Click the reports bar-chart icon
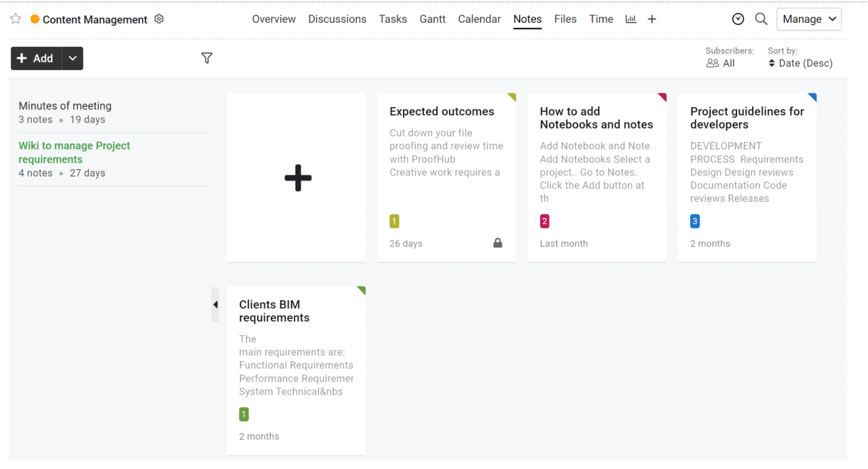The image size is (868, 469). pos(631,19)
